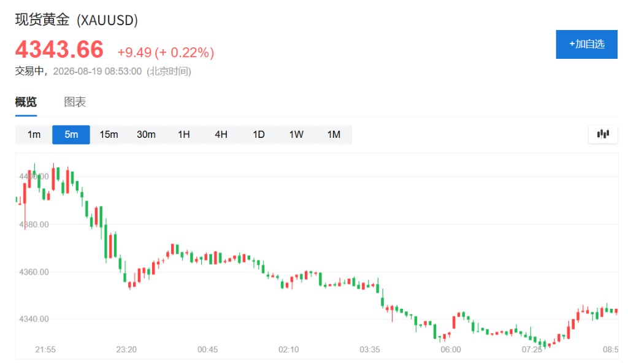Click the 4360.00 price axis label

coord(34,272)
